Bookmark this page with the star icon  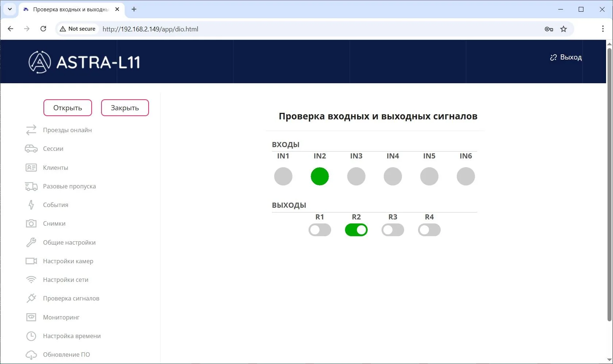point(563,29)
